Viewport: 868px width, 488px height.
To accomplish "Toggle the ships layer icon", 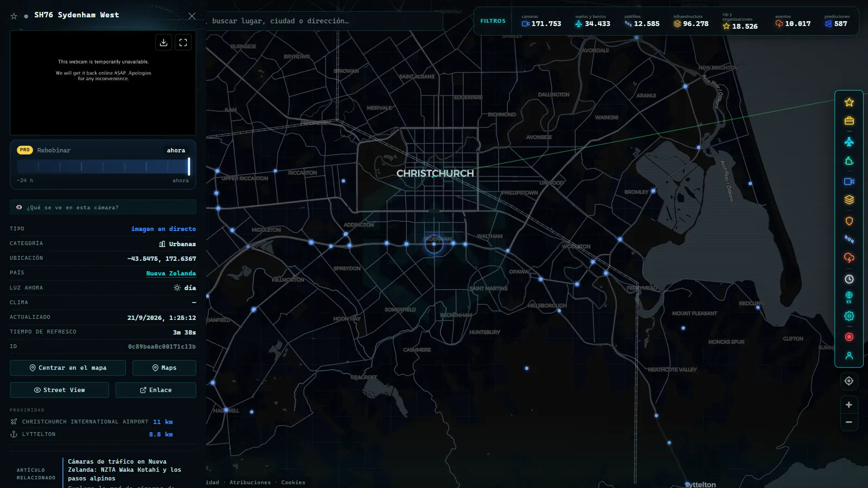I will [849, 161].
